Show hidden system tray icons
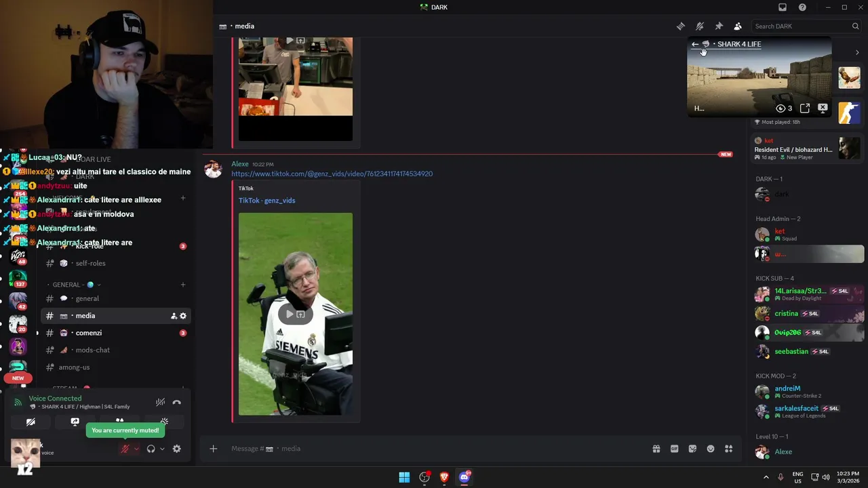 [766, 477]
